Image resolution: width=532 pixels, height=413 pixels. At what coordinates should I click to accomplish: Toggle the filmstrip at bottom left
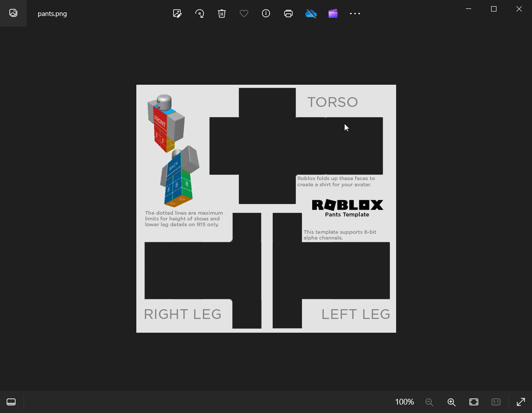tap(11, 402)
